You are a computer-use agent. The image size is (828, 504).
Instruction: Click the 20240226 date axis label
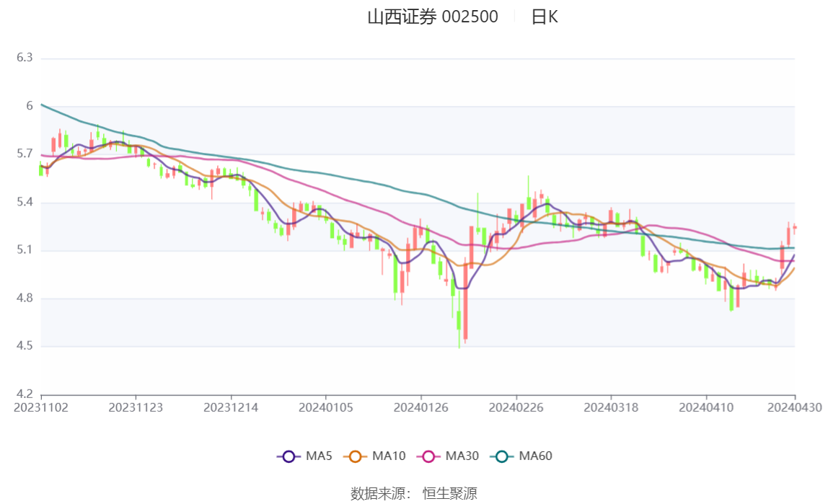pos(516,407)
